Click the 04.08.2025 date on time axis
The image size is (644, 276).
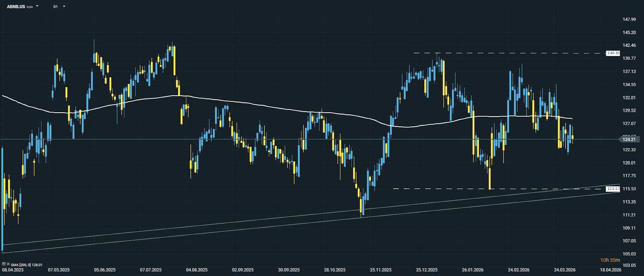[x=197, y=270]
